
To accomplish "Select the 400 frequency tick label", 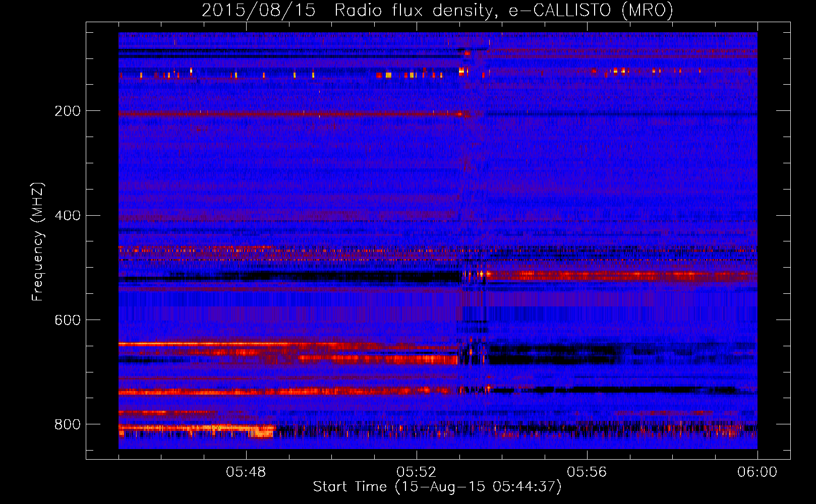I will click(68, 216).
